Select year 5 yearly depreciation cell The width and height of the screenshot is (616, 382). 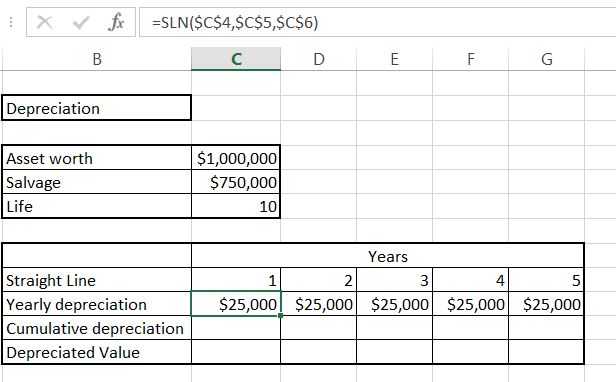tap(546, 304)
